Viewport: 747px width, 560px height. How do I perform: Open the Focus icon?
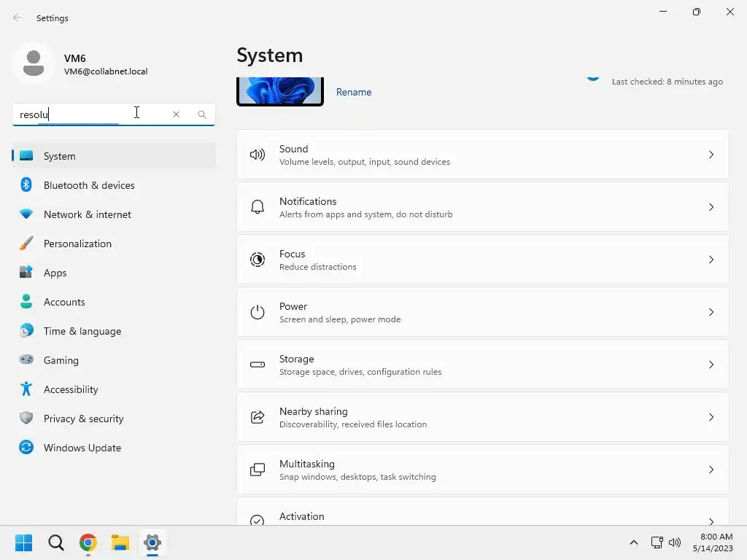tap(258, 260)
